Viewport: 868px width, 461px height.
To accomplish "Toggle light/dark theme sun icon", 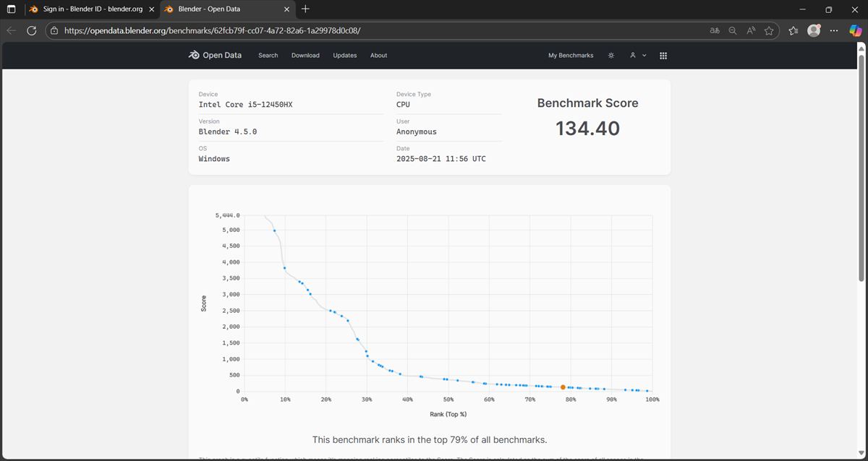I will tap(611, 56).
